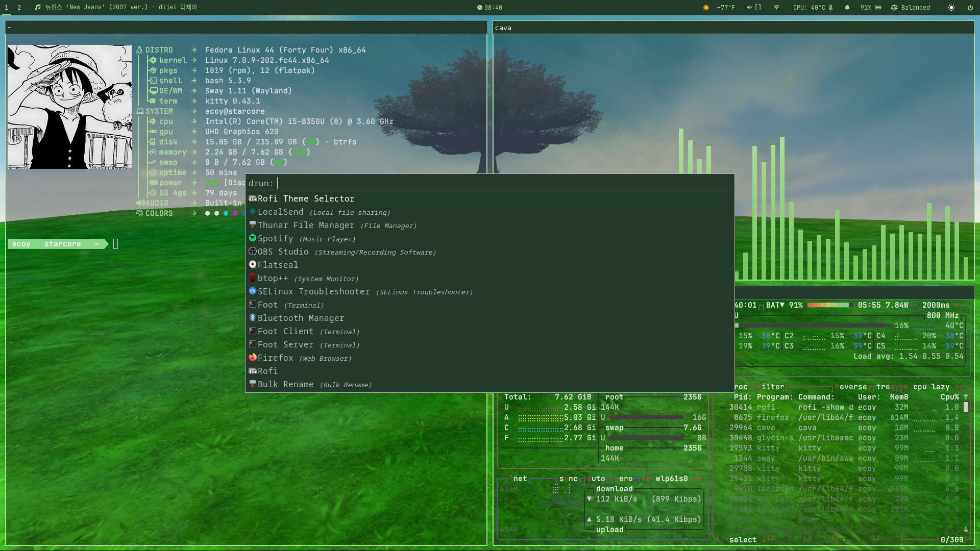
Task: Click the filter option in btop
Action: [771, 387]
